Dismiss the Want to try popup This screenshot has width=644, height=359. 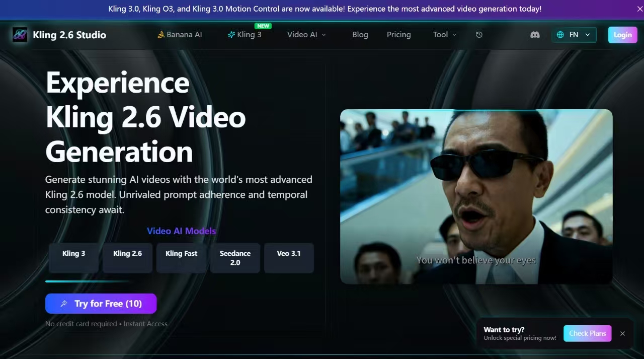point(622,333)
